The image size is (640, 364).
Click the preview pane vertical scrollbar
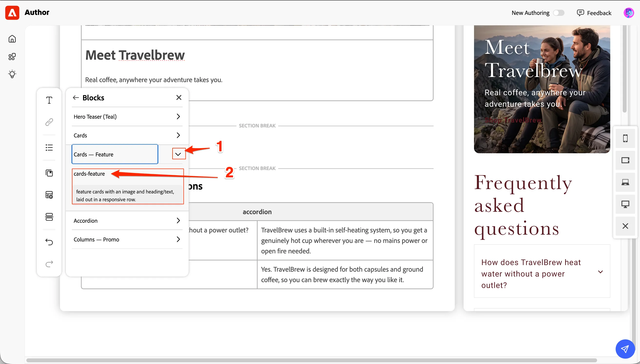tap(624, 69)
